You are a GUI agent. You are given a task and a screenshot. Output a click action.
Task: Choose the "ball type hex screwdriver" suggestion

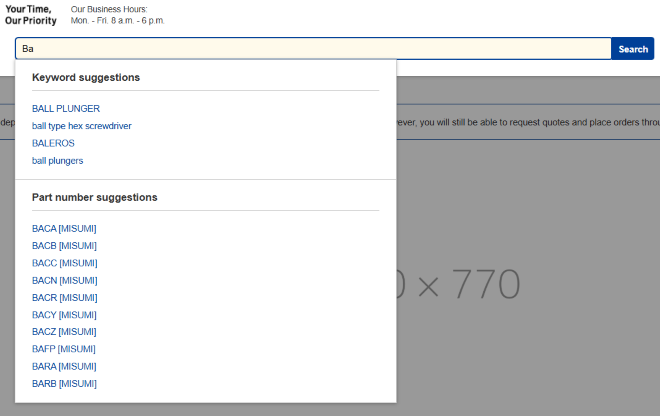coord(82,126)
